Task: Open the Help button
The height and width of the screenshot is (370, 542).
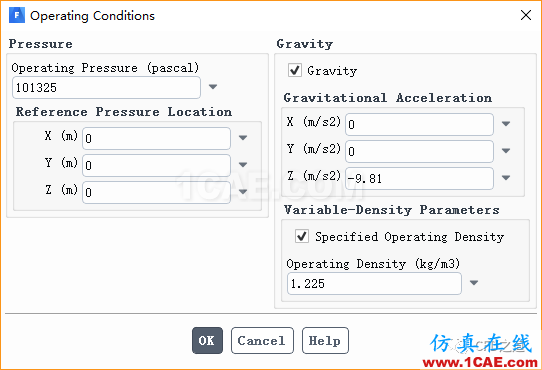Action: pos(325,341)
